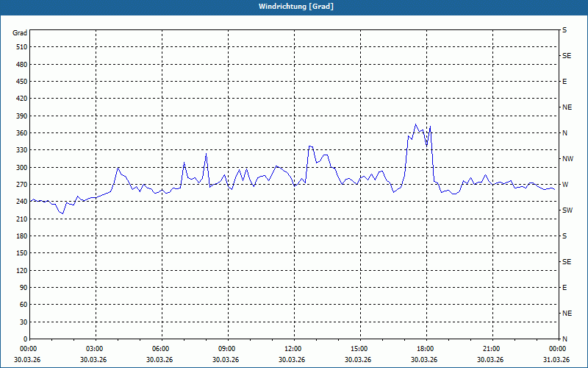Click the '30.03.26' date under the first 00:00
This screenshot has height=368, width=588.
(27, 359)
